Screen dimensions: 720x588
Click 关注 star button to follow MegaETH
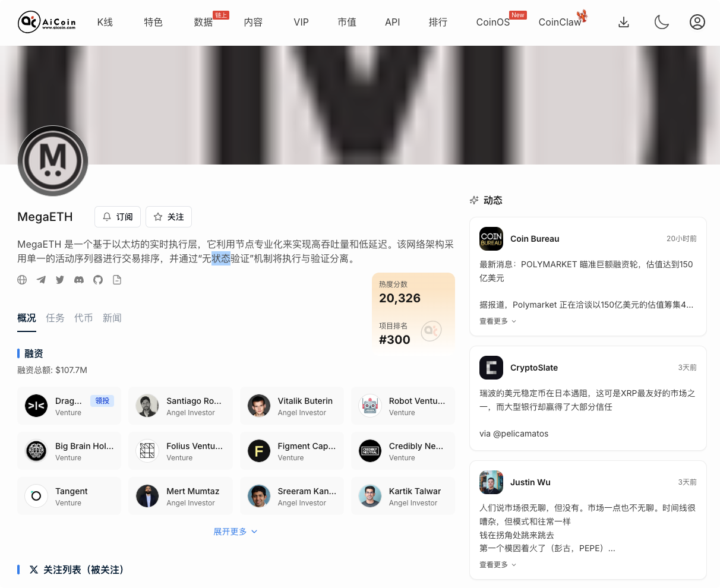[168, 217]
